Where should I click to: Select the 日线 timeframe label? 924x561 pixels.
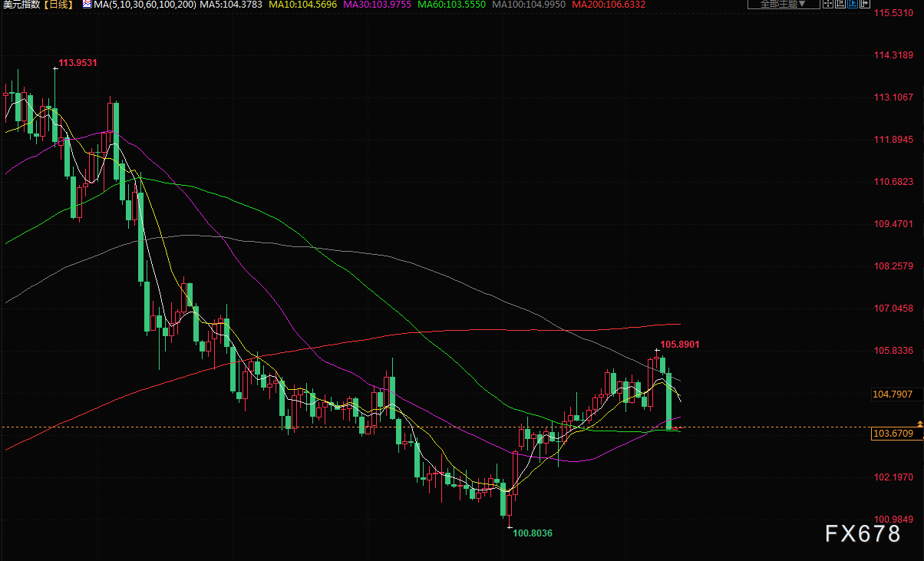(58, 5)
